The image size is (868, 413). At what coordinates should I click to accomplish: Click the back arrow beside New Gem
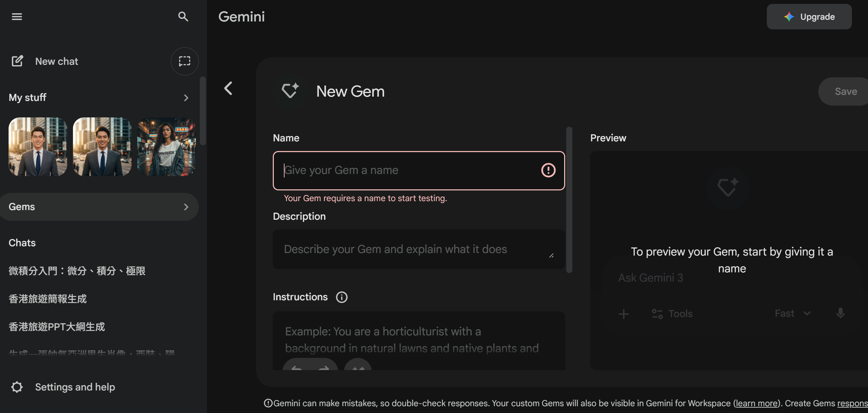click(x=228, y=88)
